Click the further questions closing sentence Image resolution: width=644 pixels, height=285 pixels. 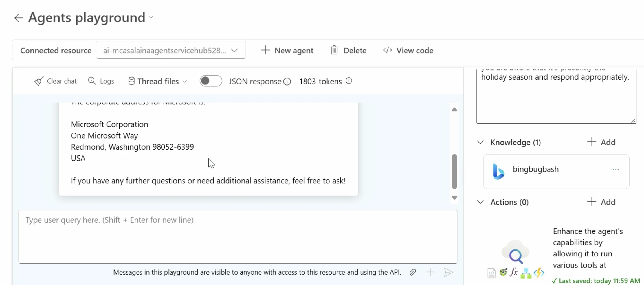pos(208,181)
